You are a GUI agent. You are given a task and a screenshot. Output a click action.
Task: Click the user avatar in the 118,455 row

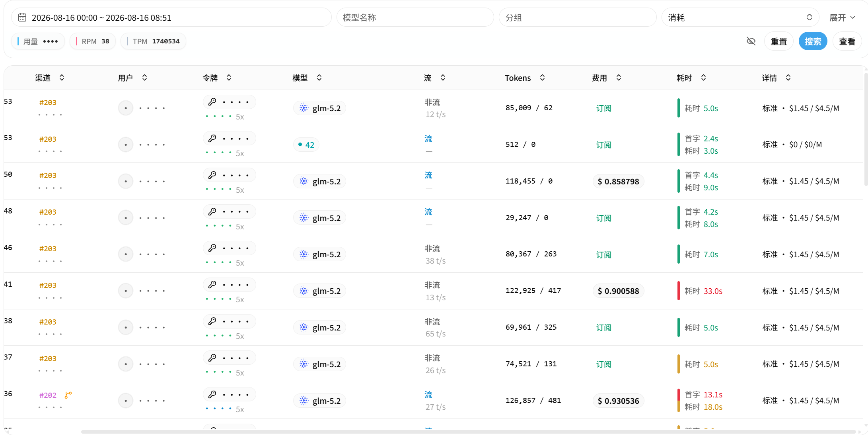[126, 181]
